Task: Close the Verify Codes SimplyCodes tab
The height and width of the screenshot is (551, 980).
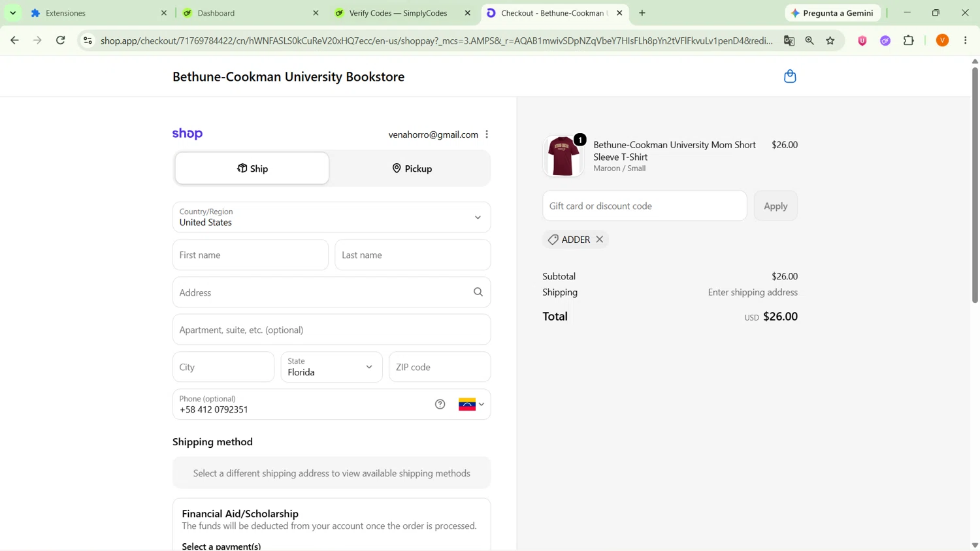Action: 468,13
